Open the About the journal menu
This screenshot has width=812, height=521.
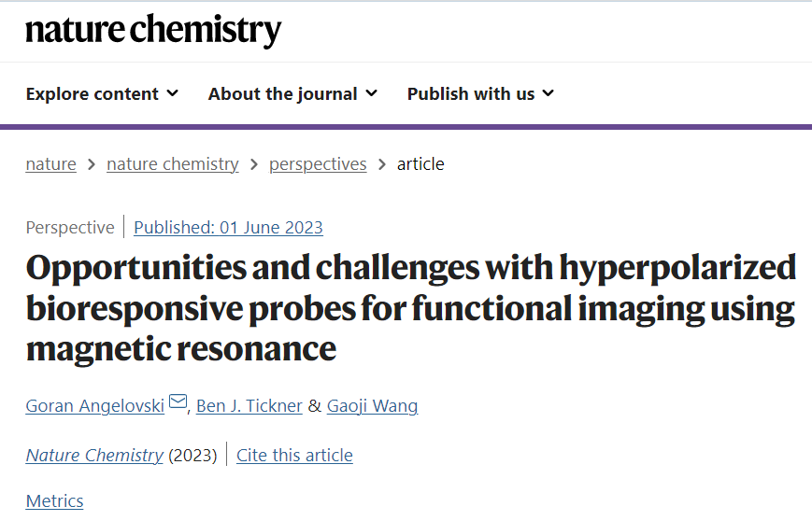(292, 93)
